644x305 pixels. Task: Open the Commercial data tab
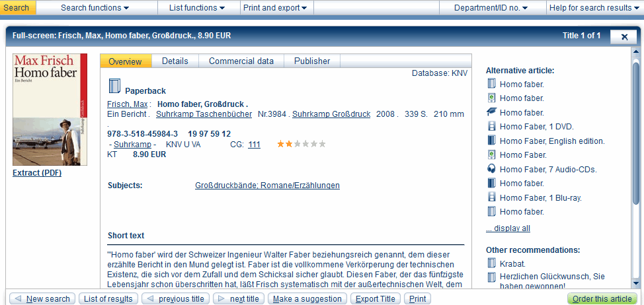click(x=241, y=61)
